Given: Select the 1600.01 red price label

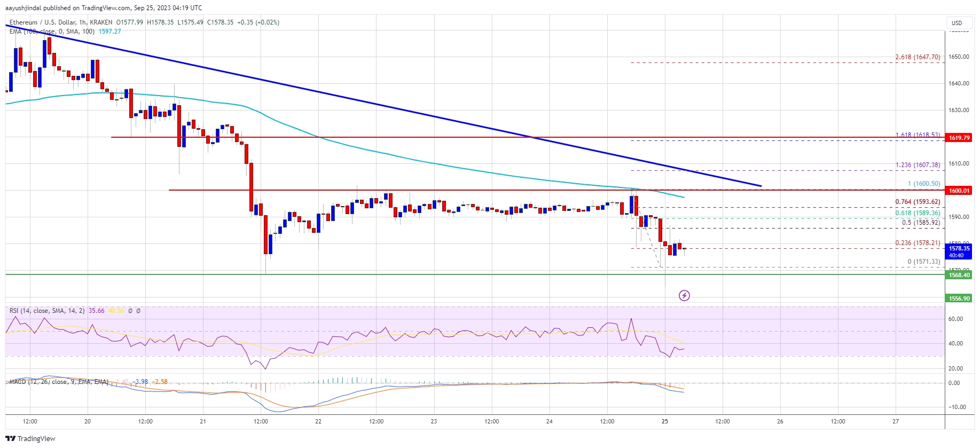Looking at the screenshot, I should click(x=959, y=191).
